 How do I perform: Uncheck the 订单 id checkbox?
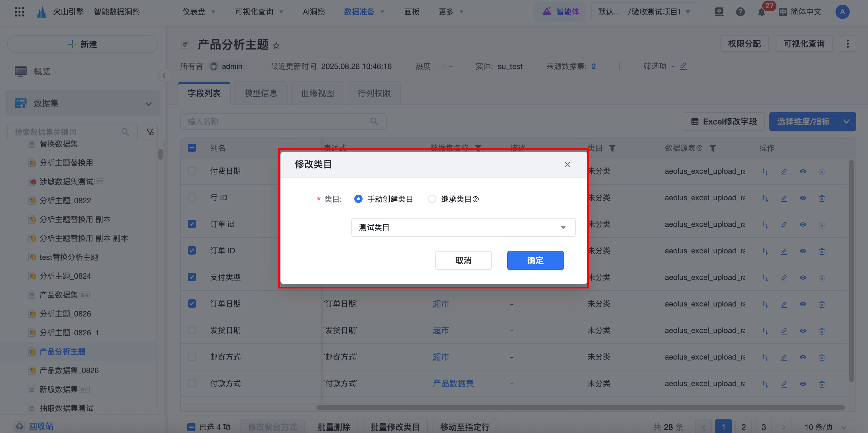(192, 224)
